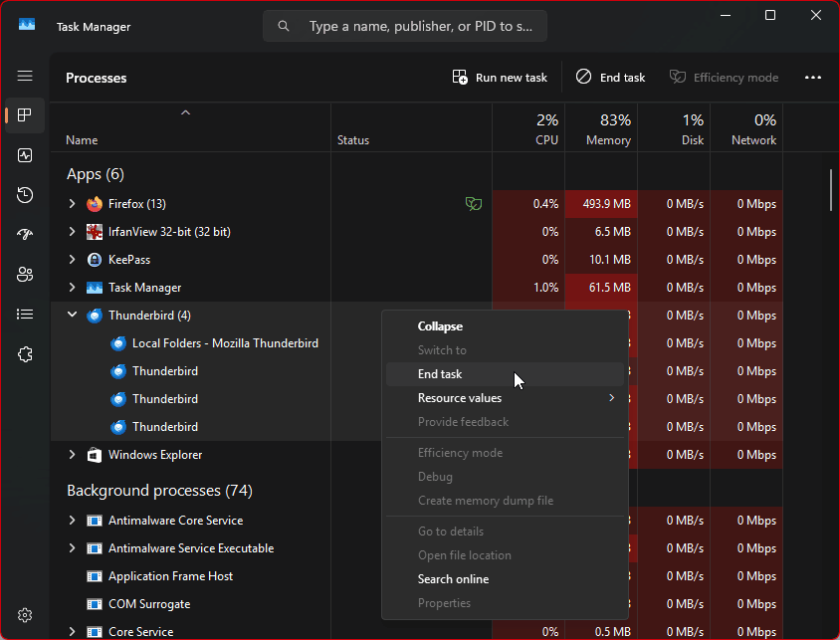This screenshot has width=840, height=640.
Task: Open the Details page sidebar icon
Action: click(x=25, y=315)
